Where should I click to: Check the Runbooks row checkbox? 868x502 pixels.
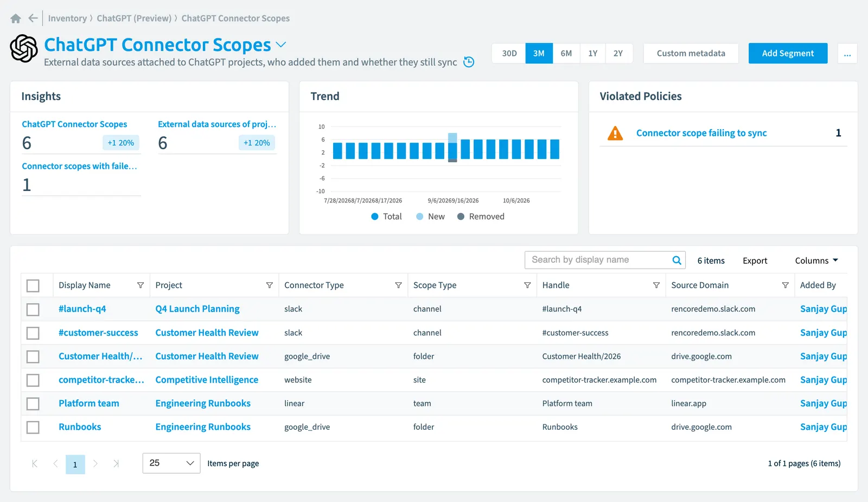33,428
